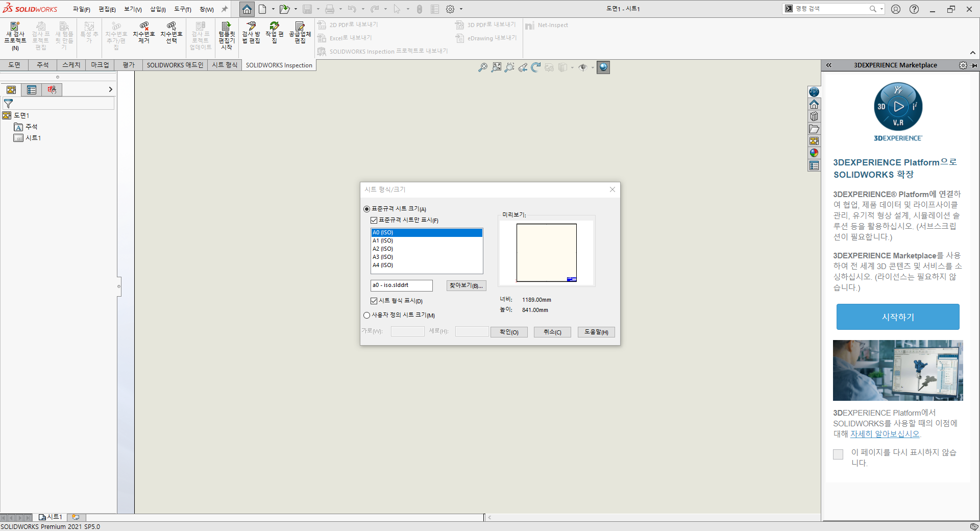Open the Help question mark icon

point(914,9)
